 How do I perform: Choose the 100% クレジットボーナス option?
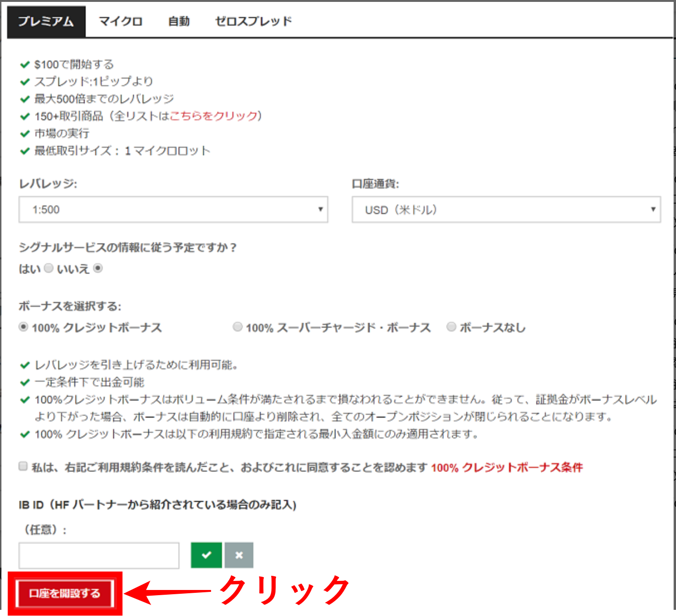coord(23,327)
